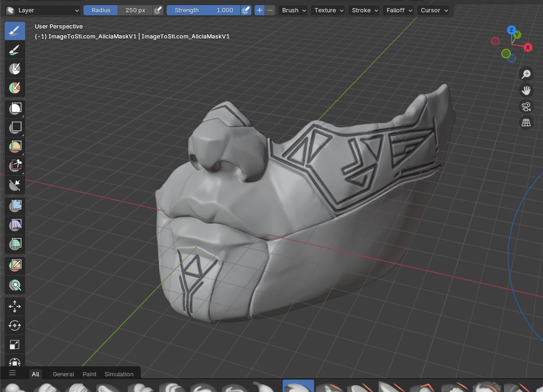The width and height of the screenshot is (543, 392).
Task: Click the Radius value field
Action: click(x=135, y=10)
